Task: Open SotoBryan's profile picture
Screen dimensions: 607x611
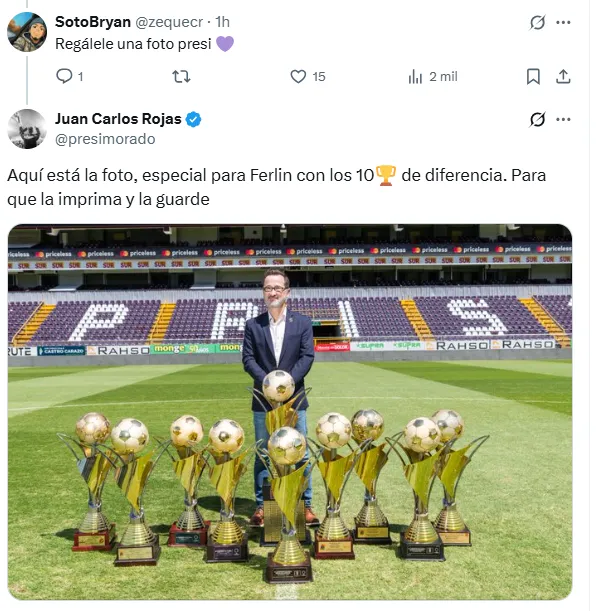Action: tap(27, 32)
